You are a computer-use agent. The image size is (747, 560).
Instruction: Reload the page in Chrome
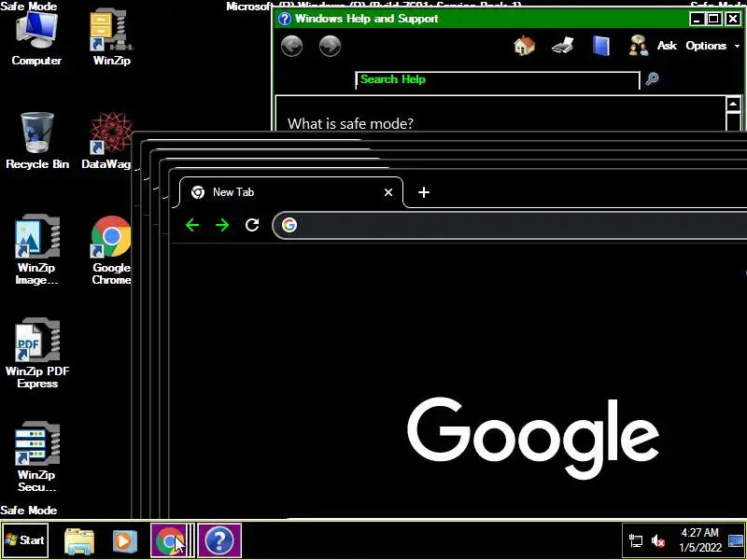tap(252, 225)
